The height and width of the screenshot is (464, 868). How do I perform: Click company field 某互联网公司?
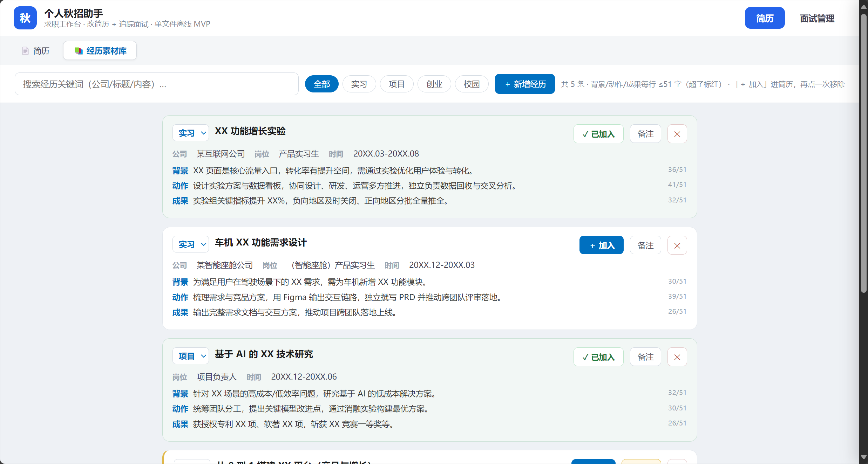pyautogui.click(x=221, y=154)
